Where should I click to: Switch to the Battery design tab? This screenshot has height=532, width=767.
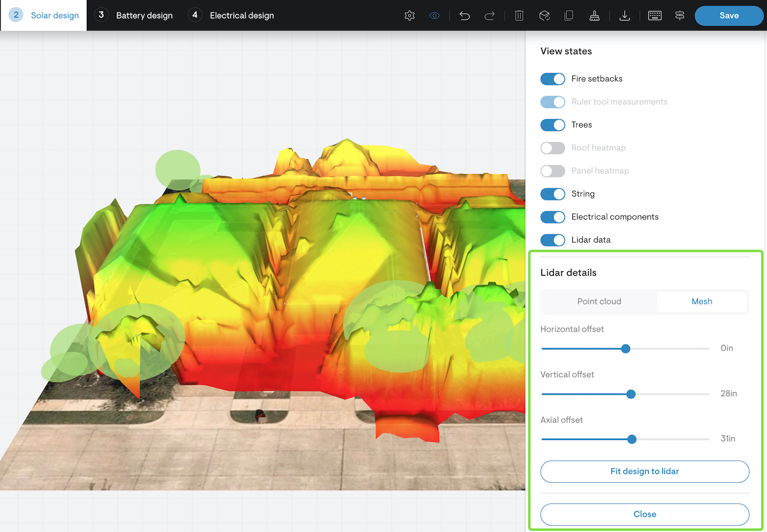(x=133, y=16)
